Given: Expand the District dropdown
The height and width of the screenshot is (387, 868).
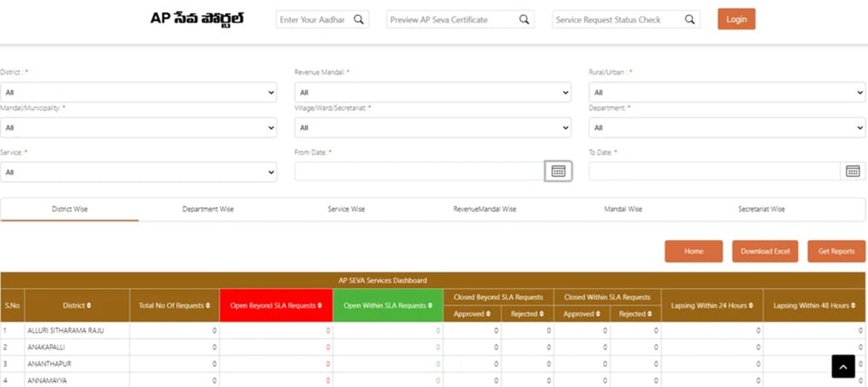Looking at the screenshot, I should (138, 93).
